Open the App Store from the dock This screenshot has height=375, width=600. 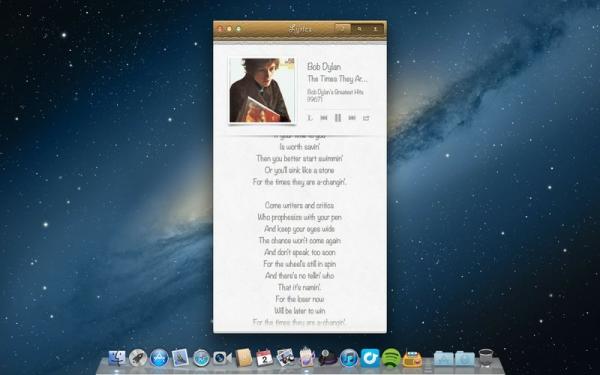(x=159, y=358)
